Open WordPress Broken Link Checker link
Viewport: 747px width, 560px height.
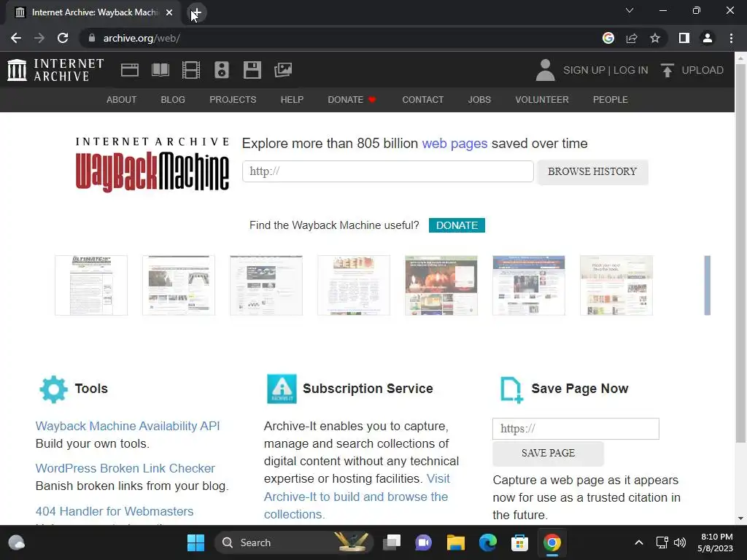click(x=125, y=468)
